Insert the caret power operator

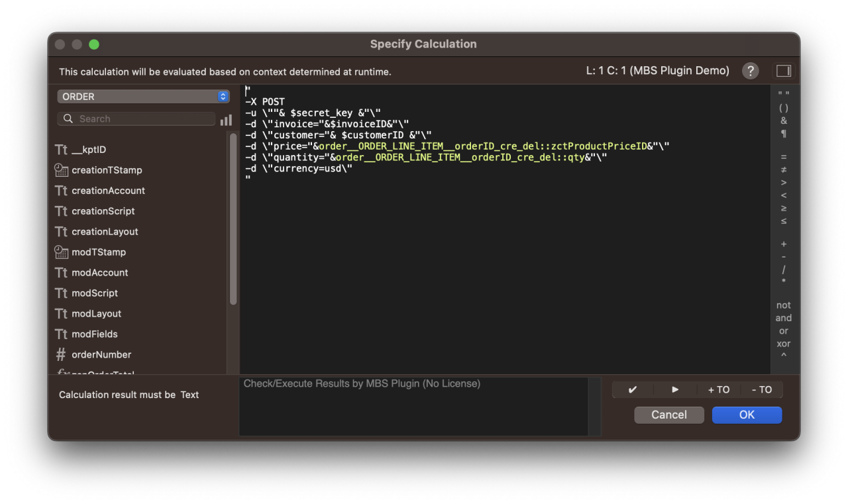(x=784, y=356)
